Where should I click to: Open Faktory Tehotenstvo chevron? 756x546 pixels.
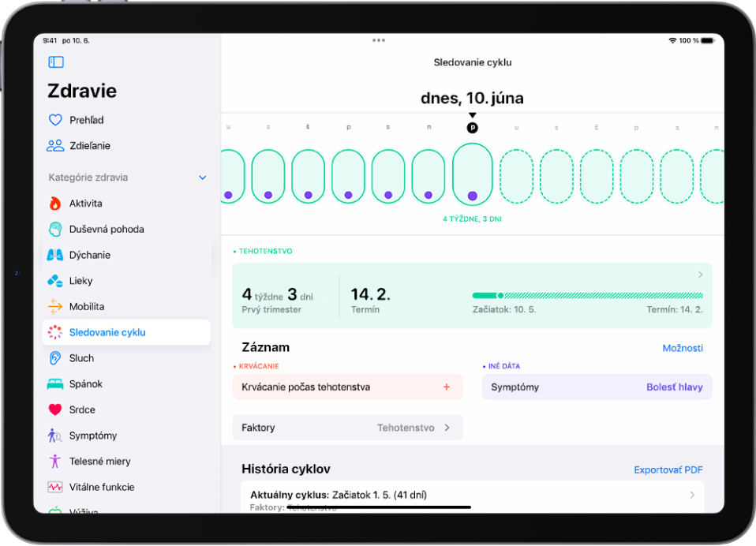tap(447, 428)
